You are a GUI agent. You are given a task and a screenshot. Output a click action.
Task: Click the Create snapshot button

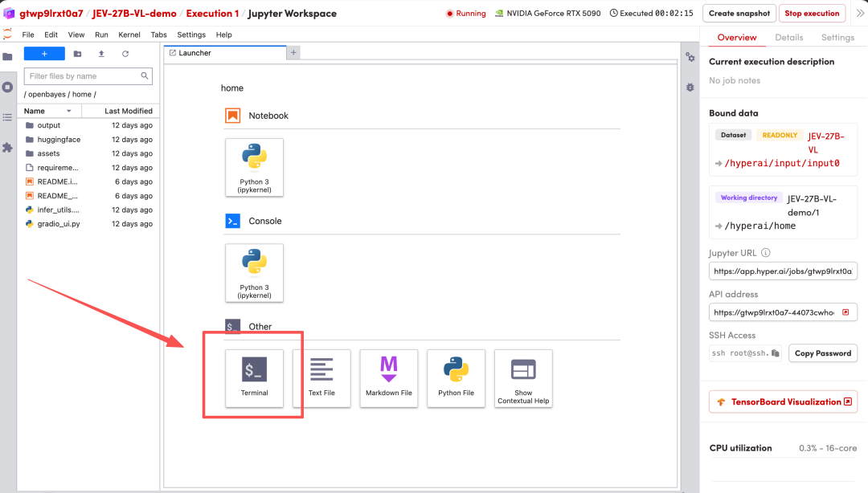739,14
